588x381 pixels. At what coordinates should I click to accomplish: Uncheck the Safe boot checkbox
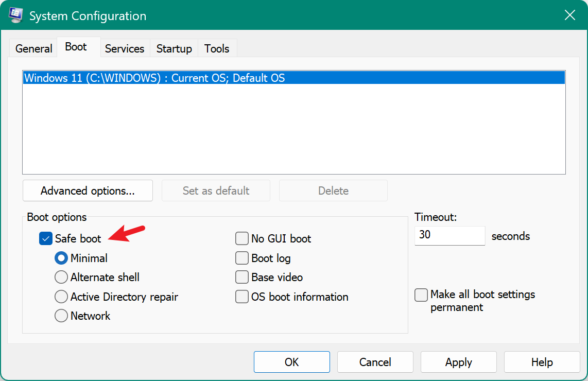(46, 239)
